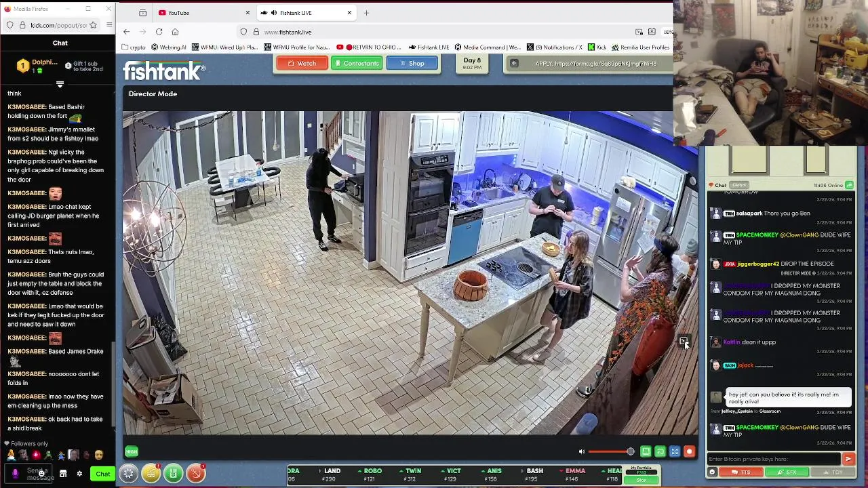
Task: Click the green theater mode player button
Action: tap(646, 451)
